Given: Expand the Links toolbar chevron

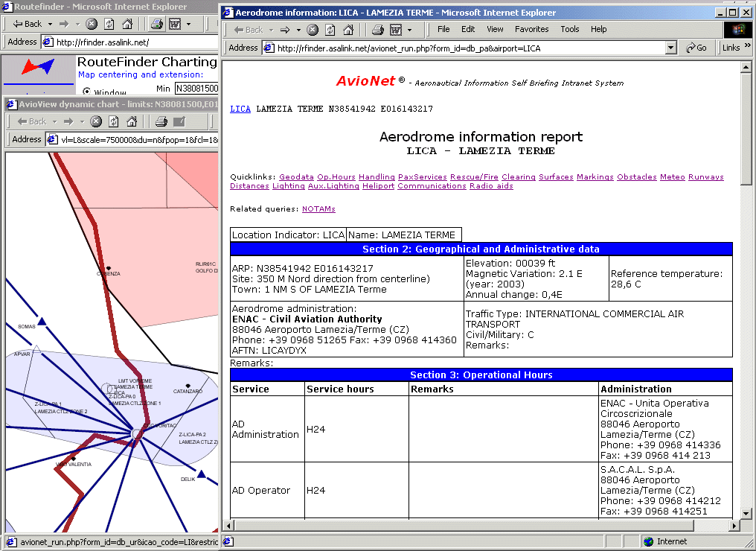Looking at the screenshot, I should (x=748, y=46).
